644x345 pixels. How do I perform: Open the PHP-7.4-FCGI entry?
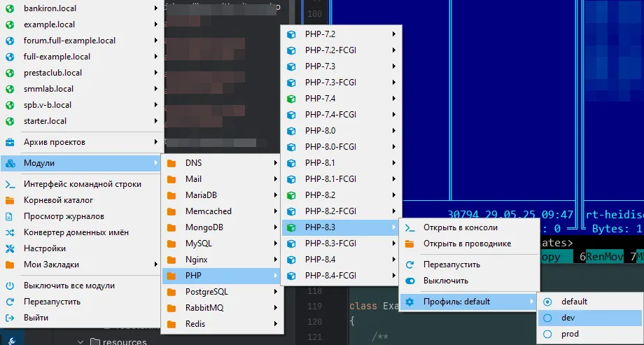341,115
